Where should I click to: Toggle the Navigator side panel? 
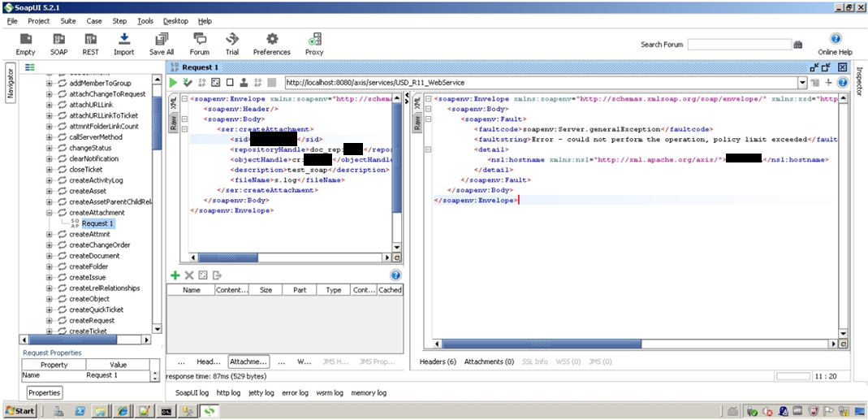[11, 82]
